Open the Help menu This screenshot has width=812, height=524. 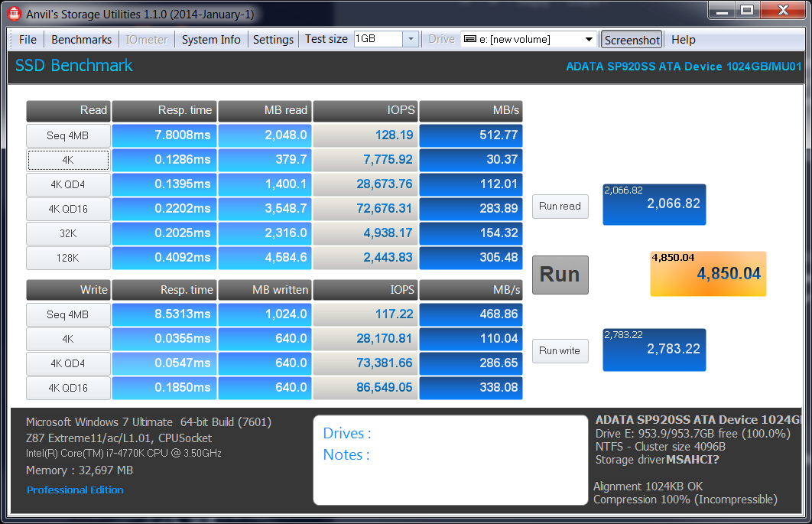tap(683, 40)
